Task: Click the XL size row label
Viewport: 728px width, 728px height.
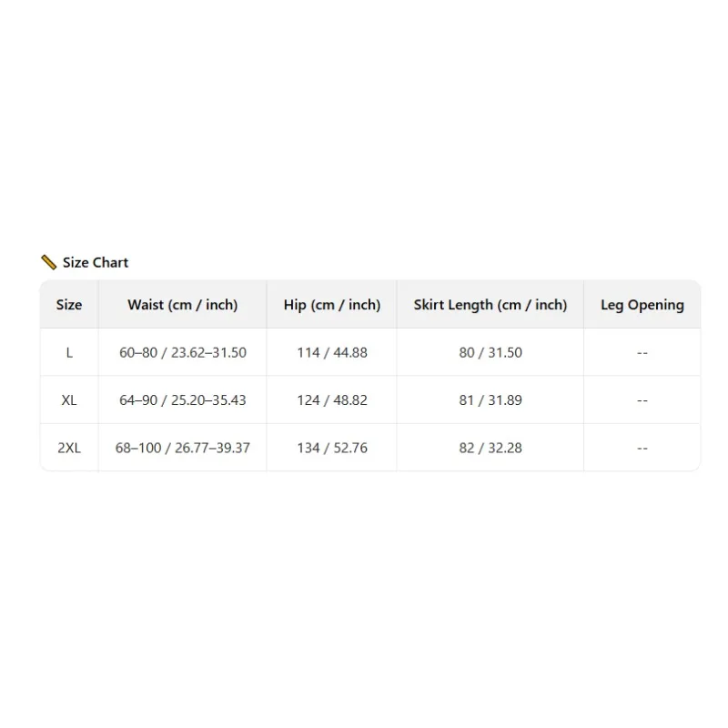Action: click(x=69, y=400)
